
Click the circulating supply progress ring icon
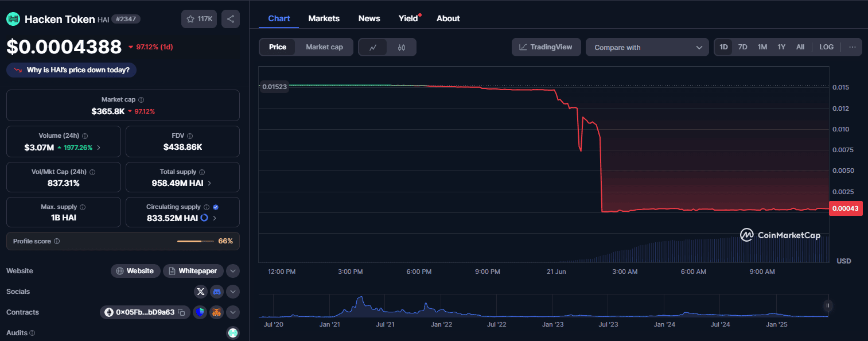204,218
